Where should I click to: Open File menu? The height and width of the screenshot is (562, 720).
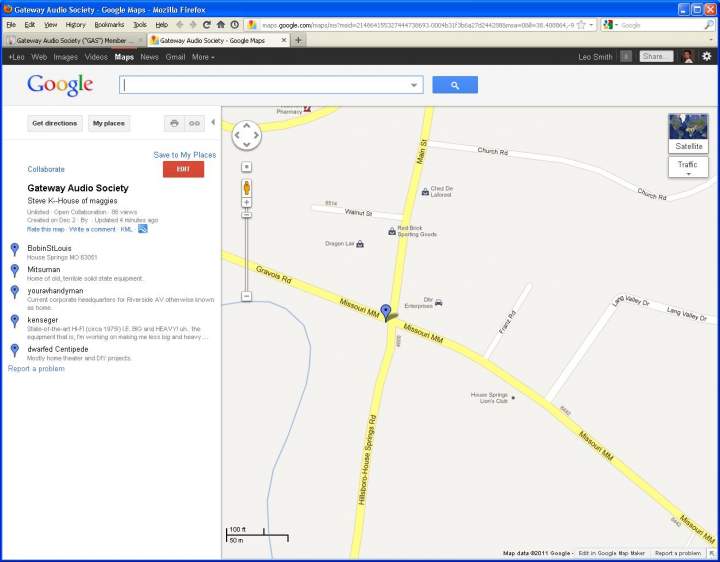pyautogui.click(x=11, y=25)
